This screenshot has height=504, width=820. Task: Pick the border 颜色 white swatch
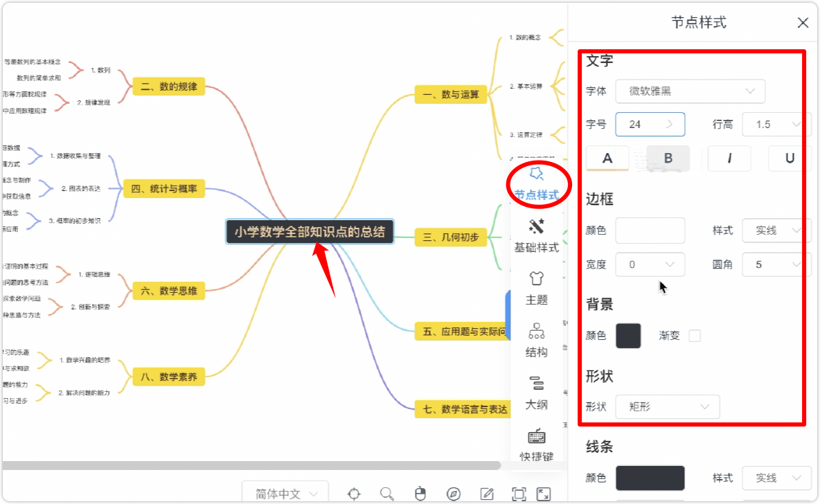tap(650, 231)
